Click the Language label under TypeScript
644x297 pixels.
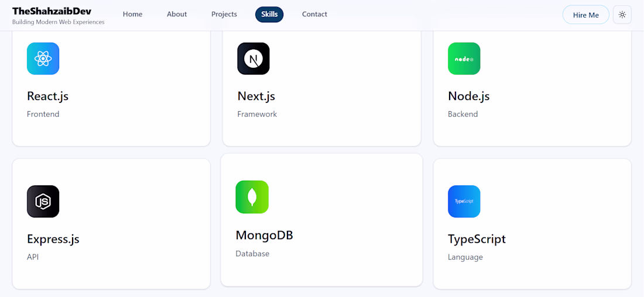[465, 257]
